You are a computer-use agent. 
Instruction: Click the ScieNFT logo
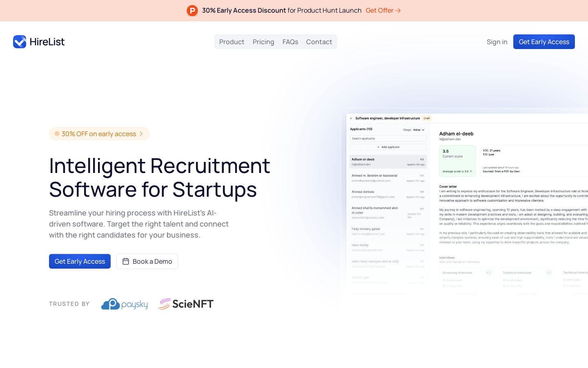[186, 304]
